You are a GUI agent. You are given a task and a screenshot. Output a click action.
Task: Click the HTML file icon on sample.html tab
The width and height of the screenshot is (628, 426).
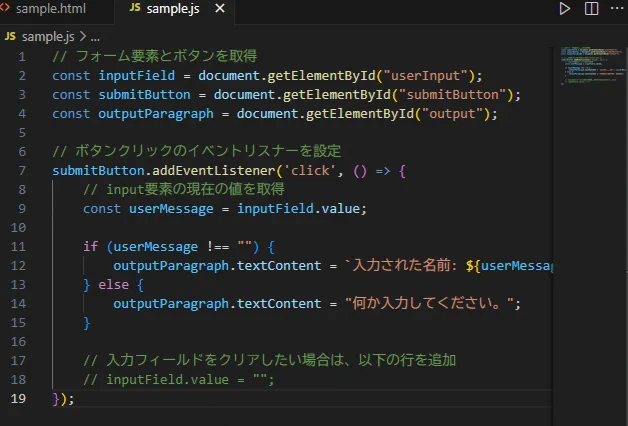tap(5, 7)
